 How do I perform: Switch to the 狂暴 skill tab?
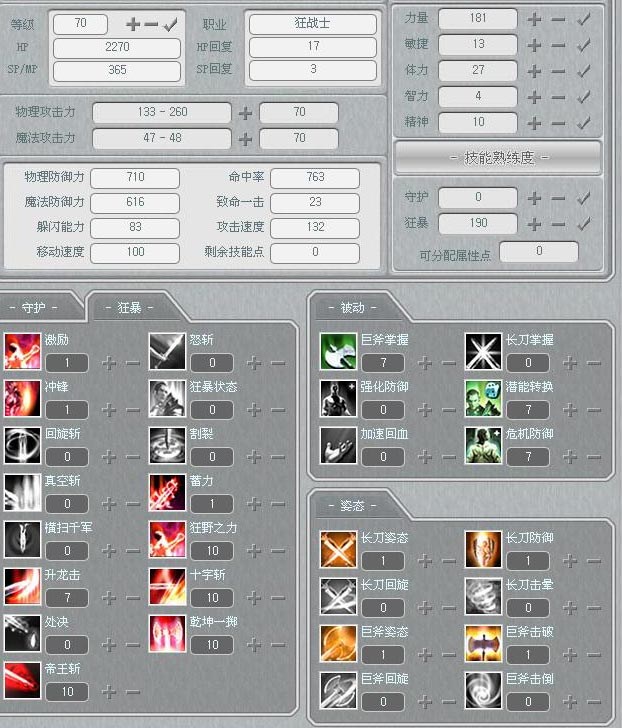(130, 307)
